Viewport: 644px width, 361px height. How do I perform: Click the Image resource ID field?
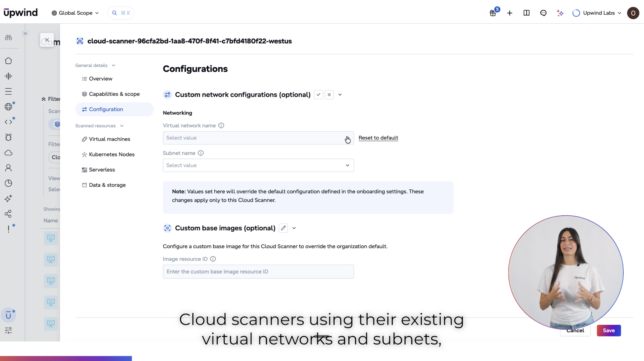click(258, 271)
